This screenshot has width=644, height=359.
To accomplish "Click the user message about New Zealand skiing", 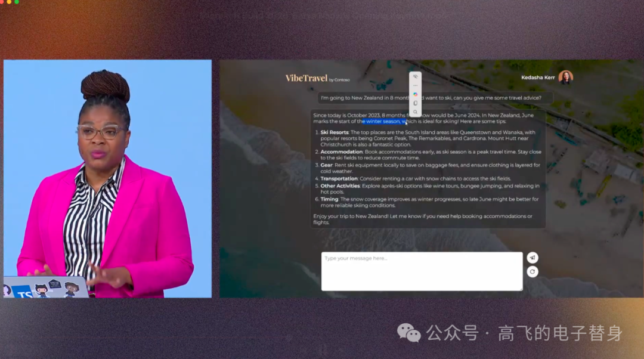I will coord(435,98).
